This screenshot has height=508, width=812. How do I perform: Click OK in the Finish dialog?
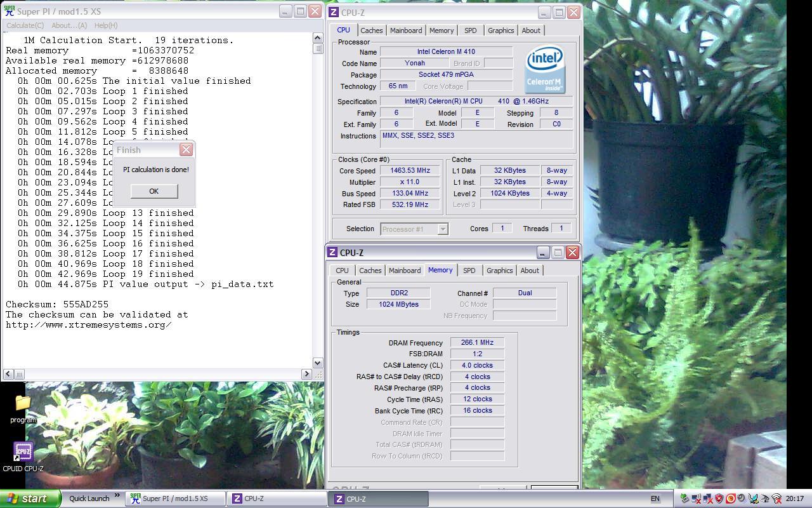pyautogui.click(x=154, y=191)
